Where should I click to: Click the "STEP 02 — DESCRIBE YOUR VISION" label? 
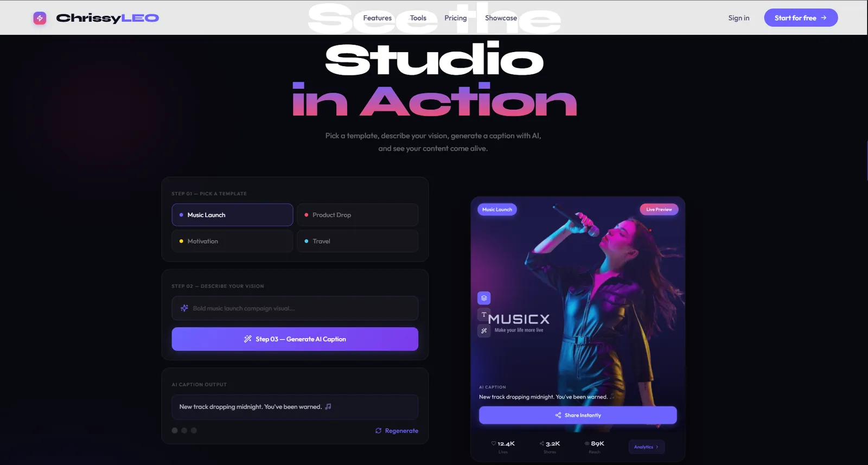point(218,286)
